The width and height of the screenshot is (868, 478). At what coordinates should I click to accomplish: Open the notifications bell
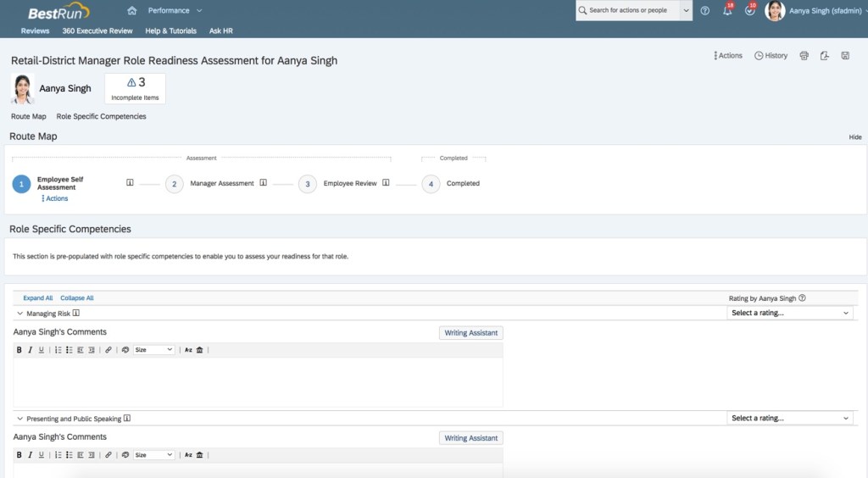point(727,11)
